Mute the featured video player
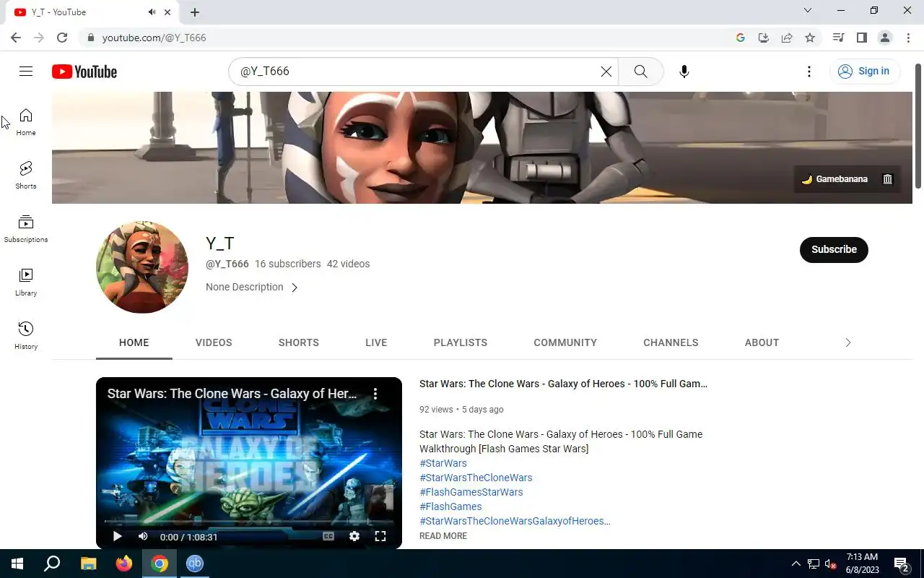The image size is (924, 578). coord(143,536)
